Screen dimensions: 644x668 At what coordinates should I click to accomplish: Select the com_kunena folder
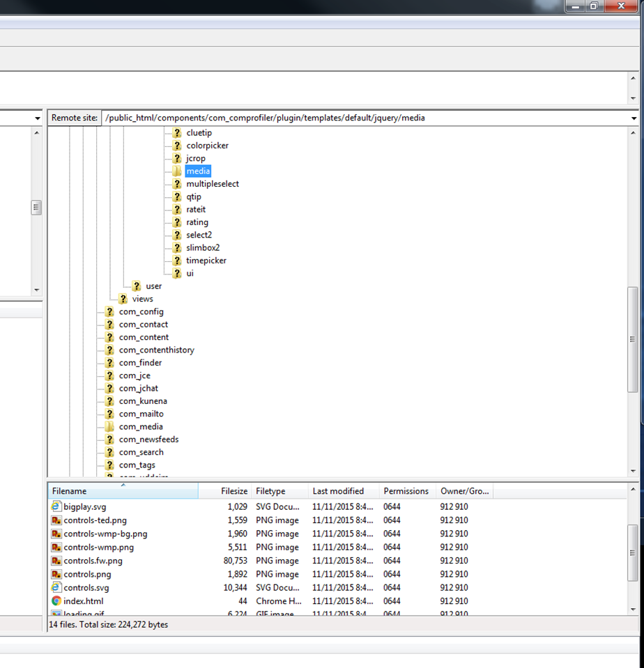143,401
